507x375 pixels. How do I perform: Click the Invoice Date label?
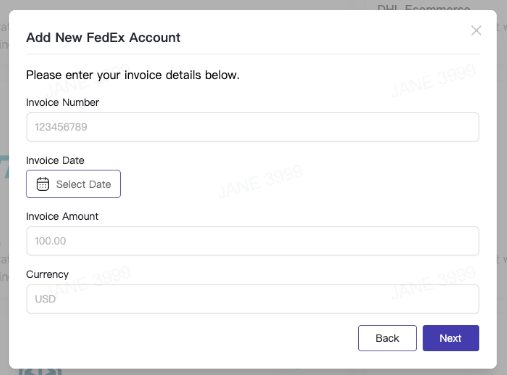tap(55, 160)
